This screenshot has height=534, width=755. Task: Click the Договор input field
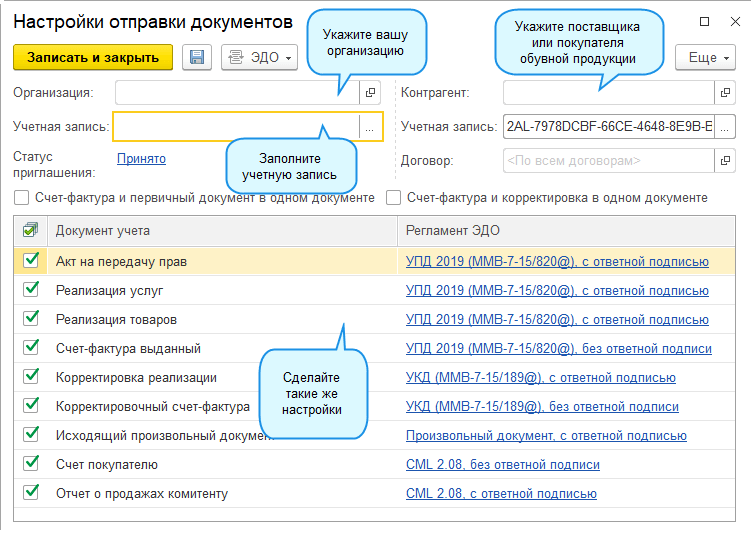click(x=607, y=160)
